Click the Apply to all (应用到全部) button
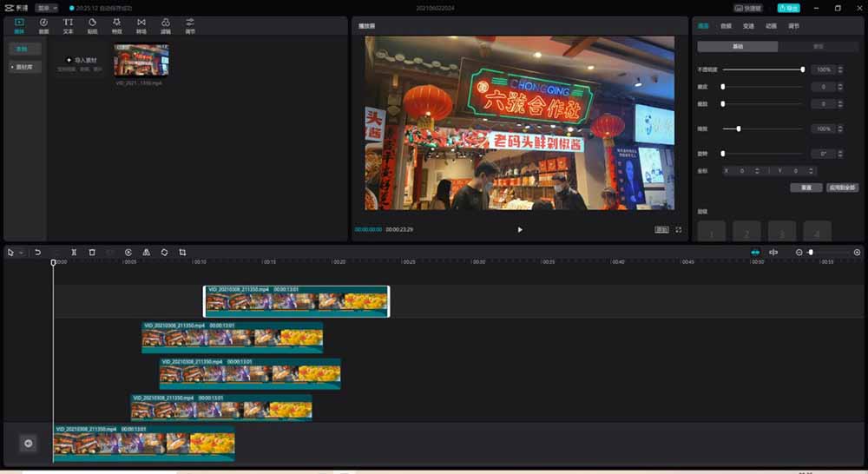 pos(842,188)
